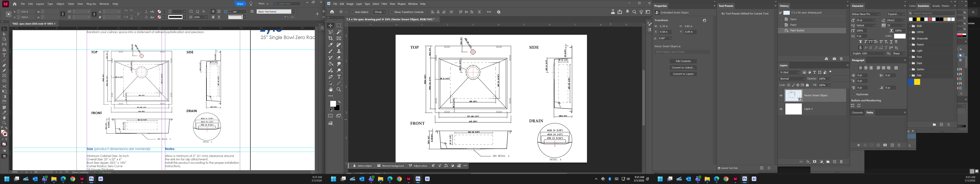Enable Show Transform Controls checkbox

pos(392,12)
